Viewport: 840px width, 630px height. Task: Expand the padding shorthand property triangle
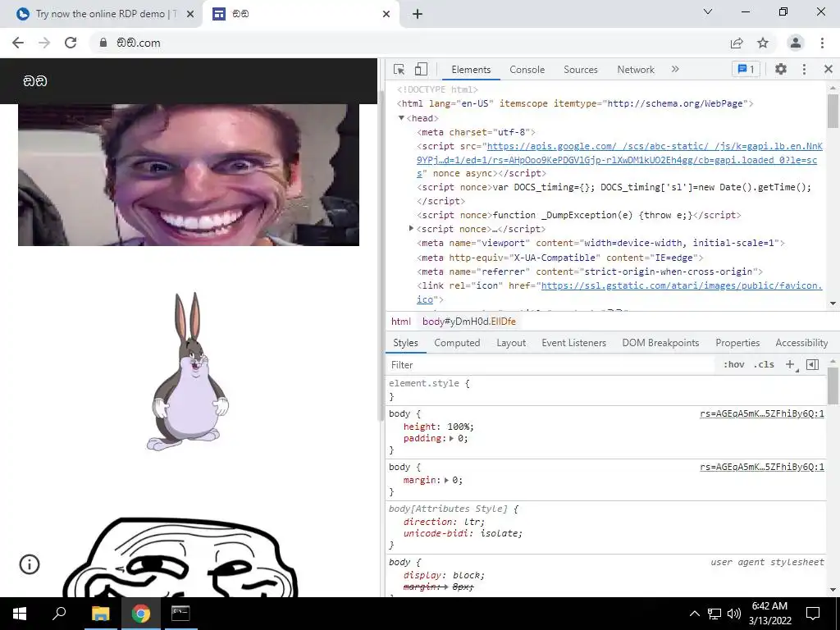pos(451,438)
